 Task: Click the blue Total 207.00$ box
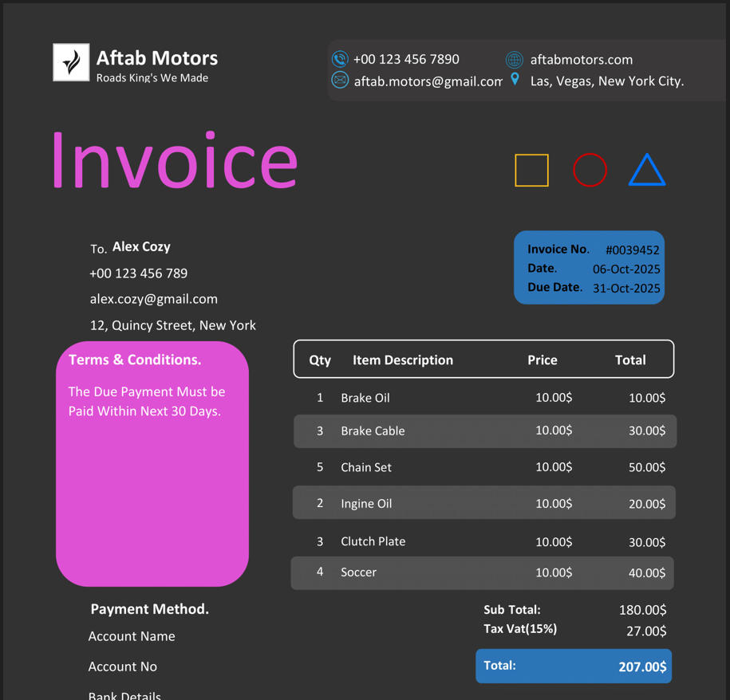point(573,667)
